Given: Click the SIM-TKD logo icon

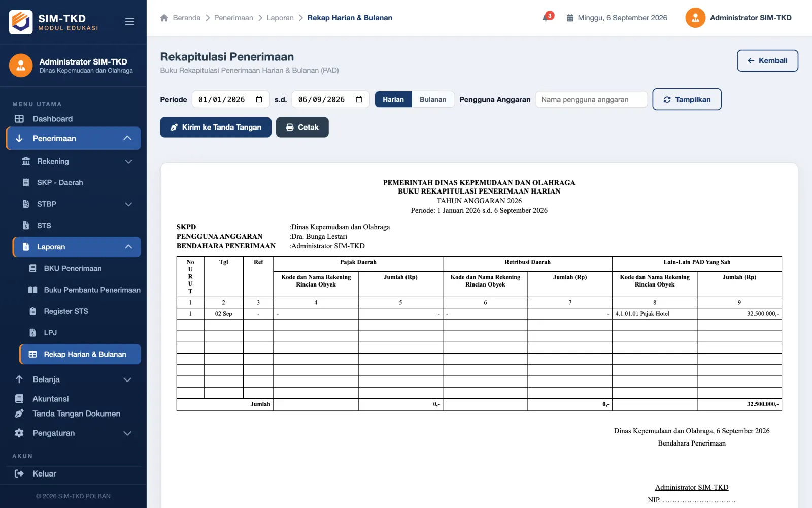Looking at the screenshot, I should [21, 22].
